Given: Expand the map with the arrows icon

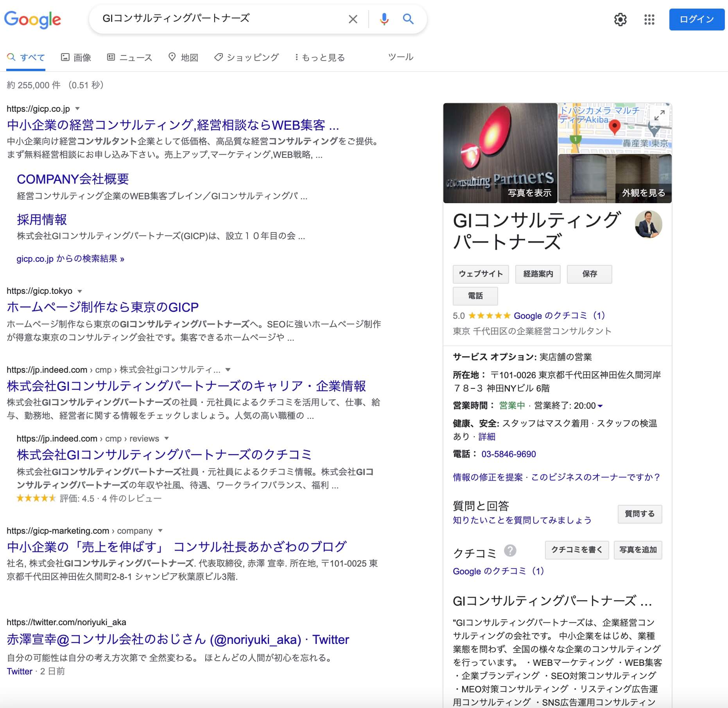Looking at the screenshot, I should [660, 116].
